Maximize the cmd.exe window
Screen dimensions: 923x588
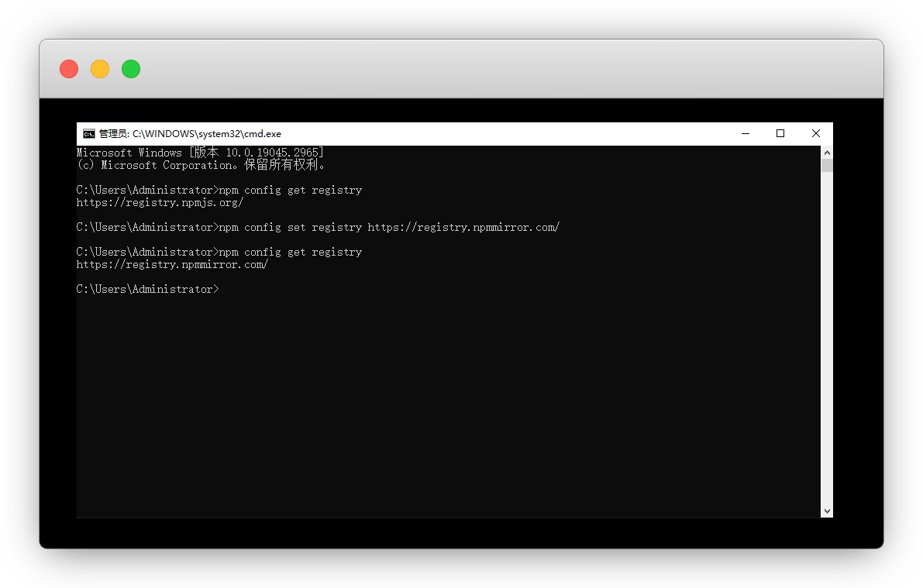click(x=780, y=134)
